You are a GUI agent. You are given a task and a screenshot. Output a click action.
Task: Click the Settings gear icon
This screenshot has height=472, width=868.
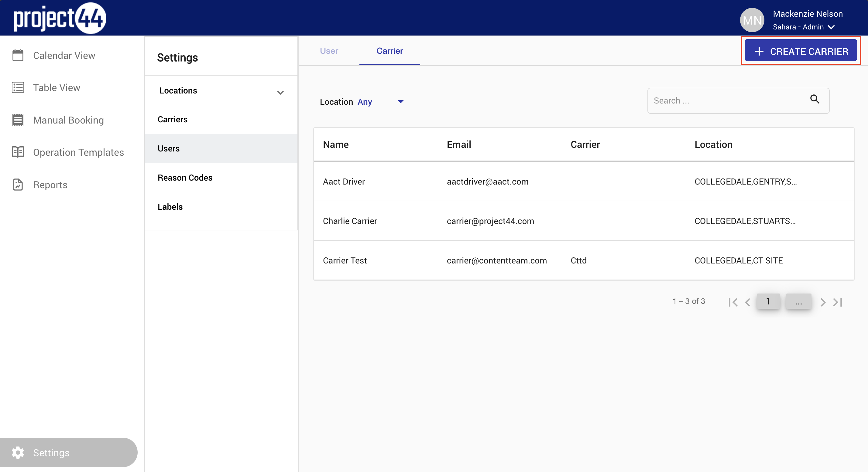(18, 453)
